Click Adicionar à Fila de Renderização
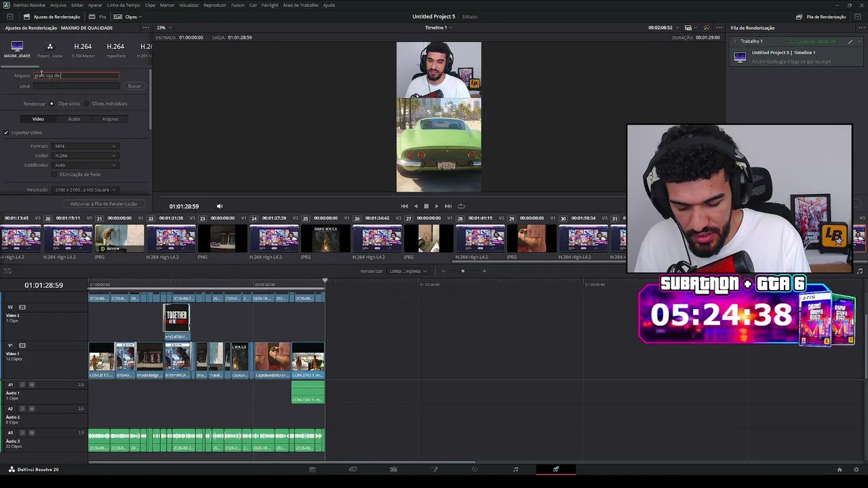This screenshot has width=868, height=488. [x=104, y=204]
